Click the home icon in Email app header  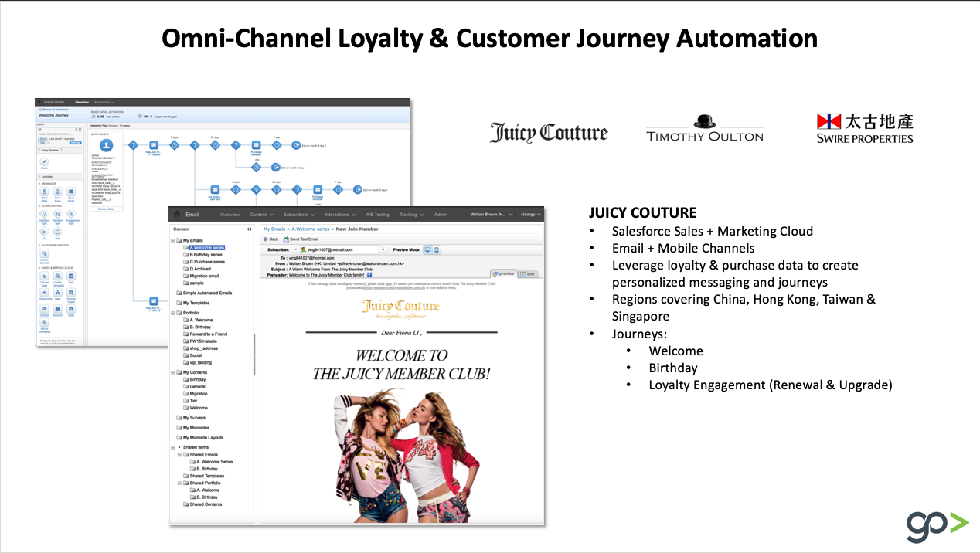point(177,214)
